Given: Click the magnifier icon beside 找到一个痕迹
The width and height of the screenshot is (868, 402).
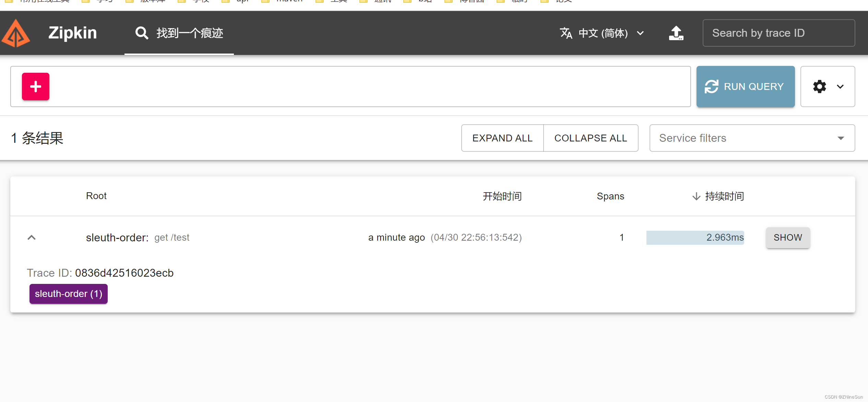Looking at the screenshot, I should (x=142, y=33).
